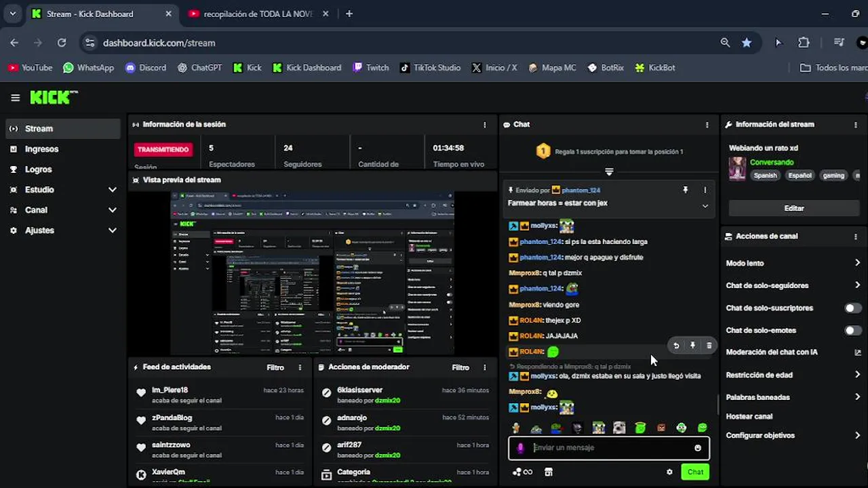Open Filtro in Acciones de moderador
This screenshot has height=488, width=868.
click(460, 367)
